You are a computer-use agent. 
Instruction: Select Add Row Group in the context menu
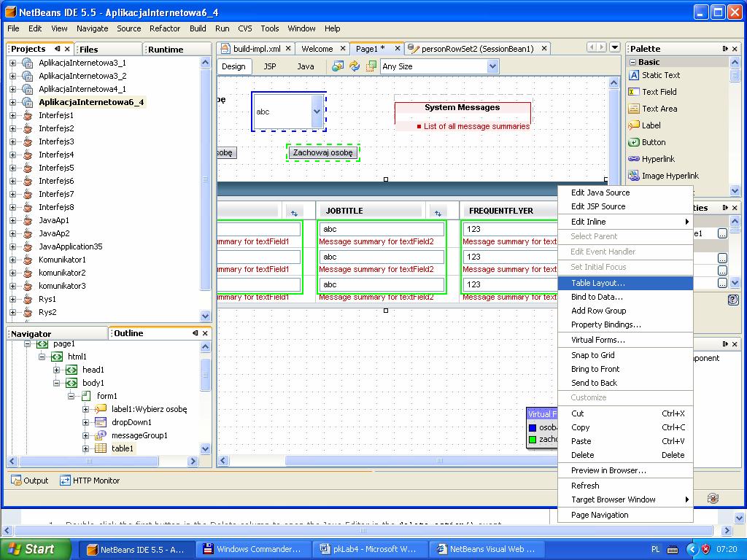pyautogui.click(x=625, y=311)
